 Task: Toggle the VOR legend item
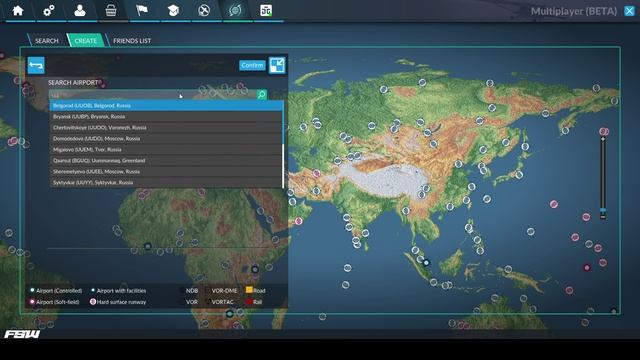[189, 302]
